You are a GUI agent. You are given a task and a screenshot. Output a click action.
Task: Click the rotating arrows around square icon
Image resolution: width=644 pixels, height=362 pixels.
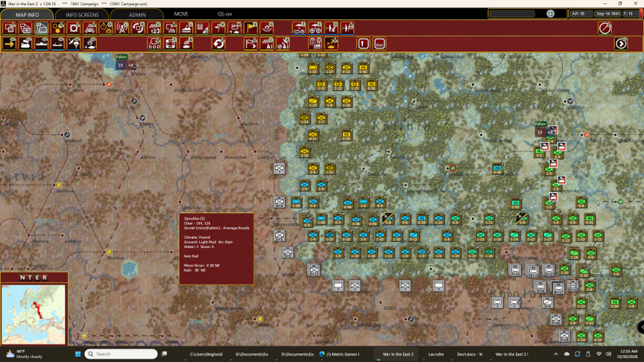coord(138,28)
